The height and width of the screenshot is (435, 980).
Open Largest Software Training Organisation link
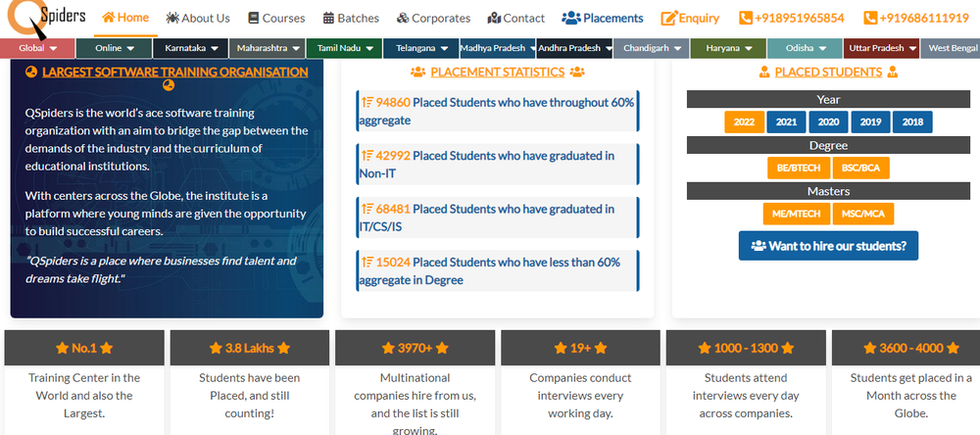click(x=175, y=72)
